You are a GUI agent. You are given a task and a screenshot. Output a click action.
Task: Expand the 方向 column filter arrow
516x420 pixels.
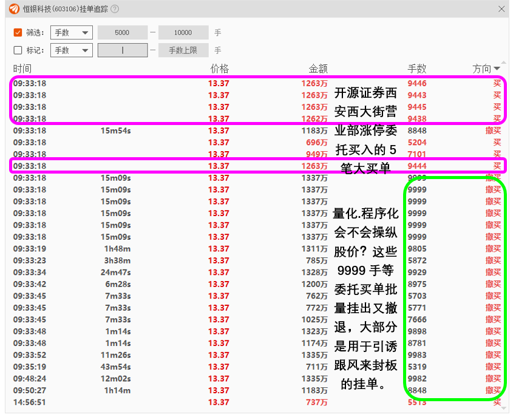click(497, 69)
